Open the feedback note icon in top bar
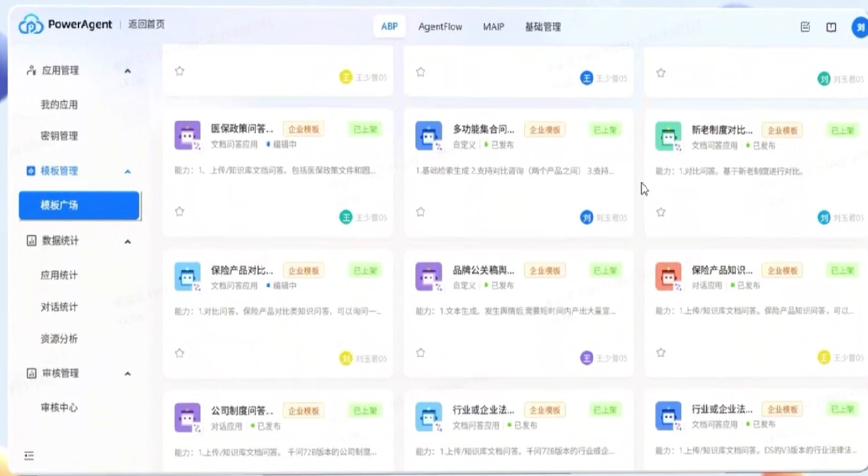Image resolution: width=868 pixels, height=476 pixels. pos(804,27)
